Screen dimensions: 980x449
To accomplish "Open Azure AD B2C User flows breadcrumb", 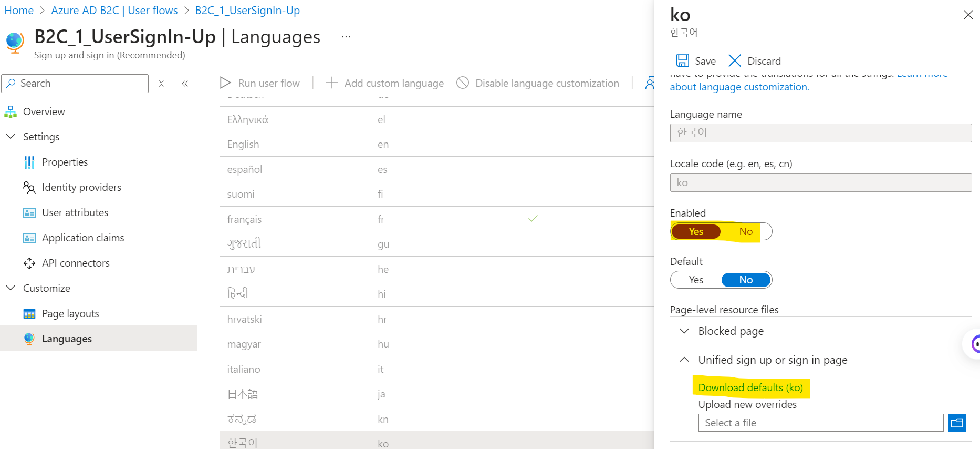I will tap(114, 11).
